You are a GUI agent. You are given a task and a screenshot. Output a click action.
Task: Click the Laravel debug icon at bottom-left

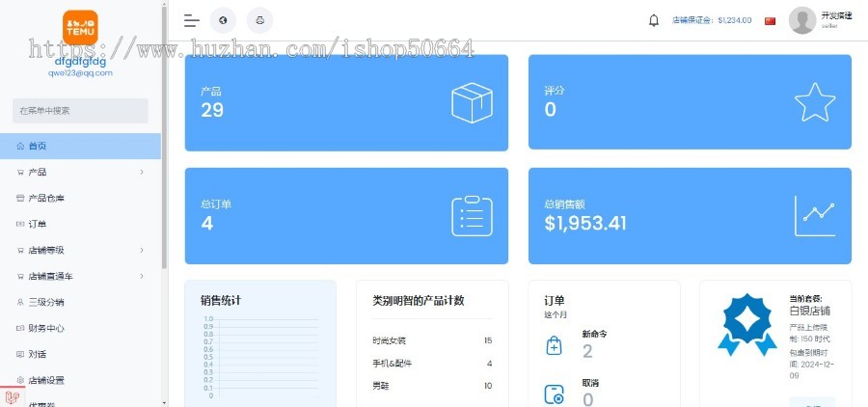(x=13, y=396)
